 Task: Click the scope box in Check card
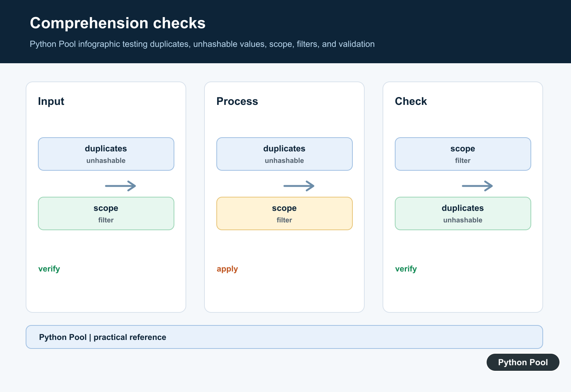(463, 154)
